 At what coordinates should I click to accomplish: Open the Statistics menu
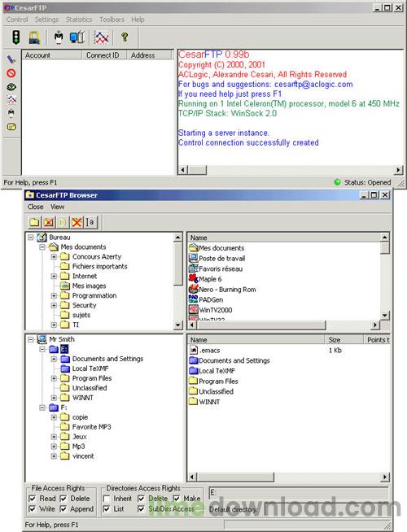79,20
